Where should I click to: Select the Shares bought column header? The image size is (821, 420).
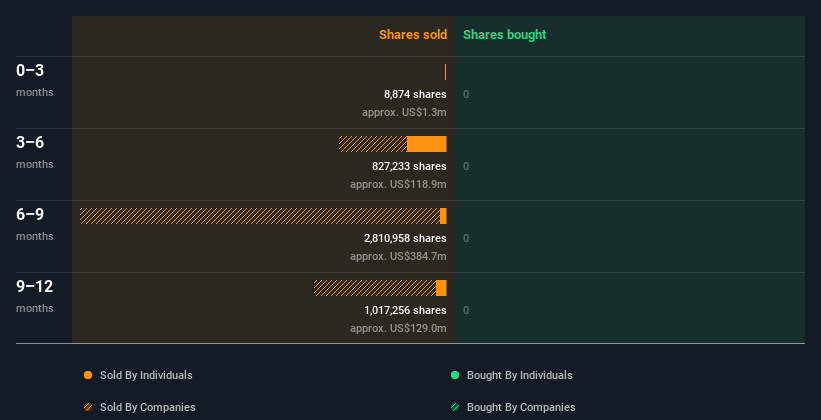pyautogui.click(x=504, y=35)
